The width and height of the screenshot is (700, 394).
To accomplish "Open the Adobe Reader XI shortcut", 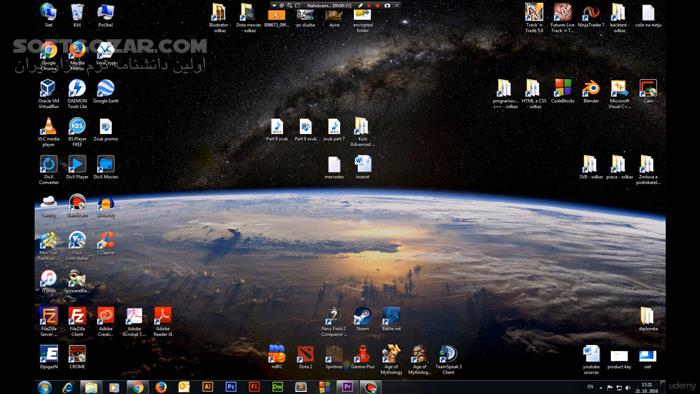I will point(163,321).
